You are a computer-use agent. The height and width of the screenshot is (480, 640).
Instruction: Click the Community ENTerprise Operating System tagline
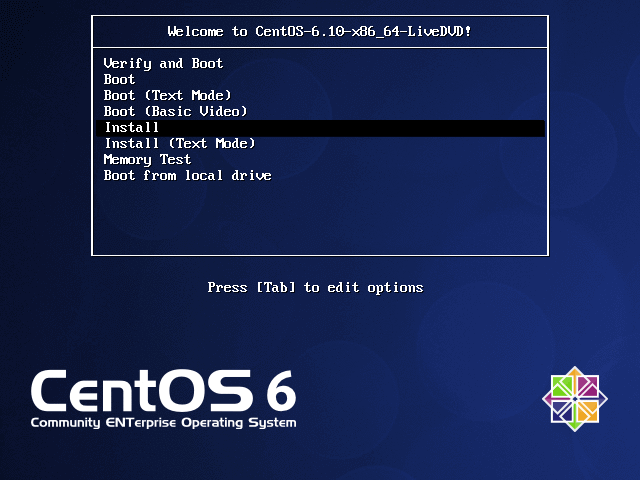[x=163, y=423]
